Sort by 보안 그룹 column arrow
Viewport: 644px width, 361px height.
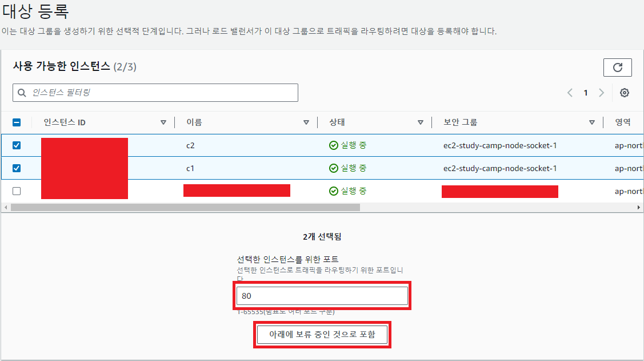pyautogui.click(x=592, y=122)
